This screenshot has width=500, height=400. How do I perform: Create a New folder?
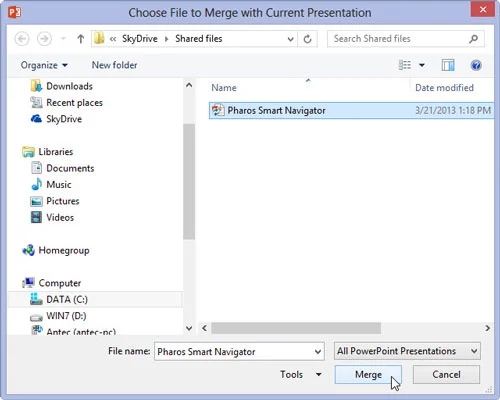(114, 65)
